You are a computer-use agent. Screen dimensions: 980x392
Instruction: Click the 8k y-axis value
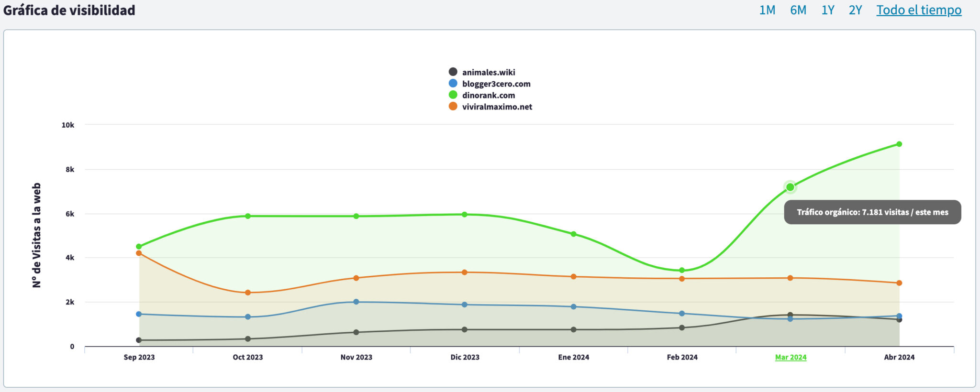tap(70, 169)
